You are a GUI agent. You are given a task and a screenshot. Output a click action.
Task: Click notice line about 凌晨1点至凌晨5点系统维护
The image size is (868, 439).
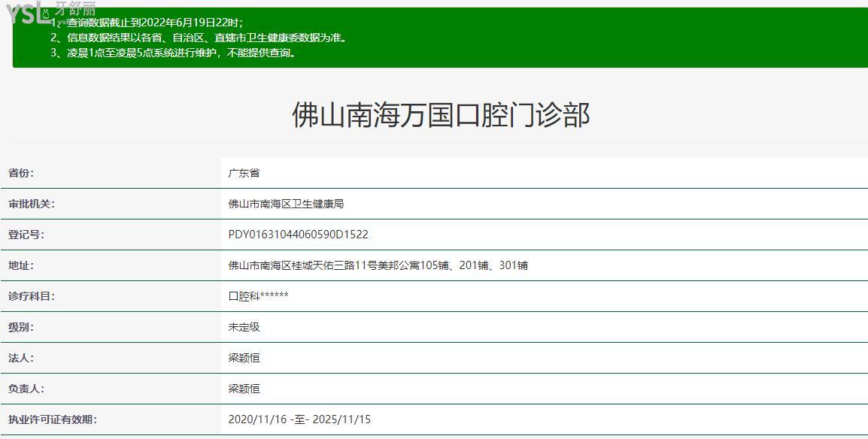(x=173, y=53)
